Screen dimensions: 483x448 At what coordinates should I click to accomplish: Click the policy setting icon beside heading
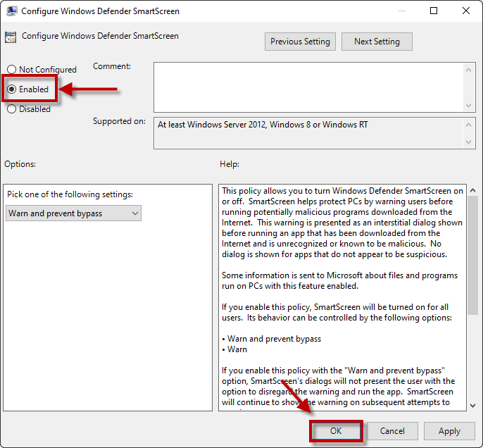point(11,37)
